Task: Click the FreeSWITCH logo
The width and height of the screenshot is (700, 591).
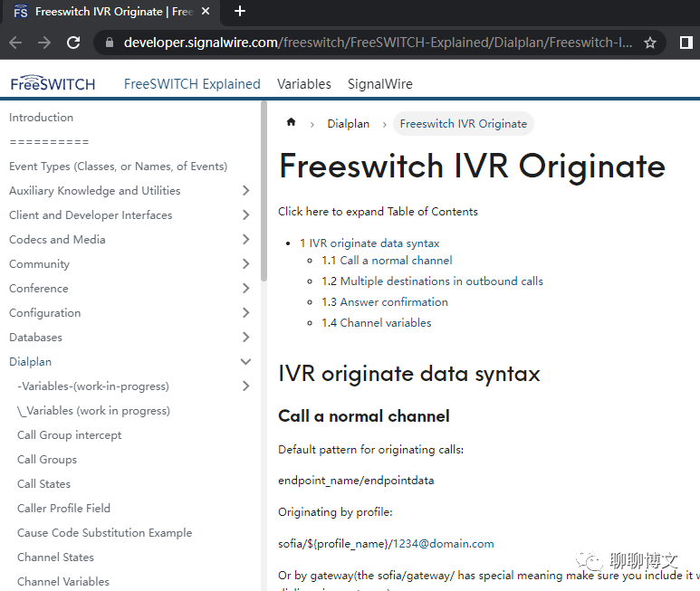Action: (x=53, y=83)
